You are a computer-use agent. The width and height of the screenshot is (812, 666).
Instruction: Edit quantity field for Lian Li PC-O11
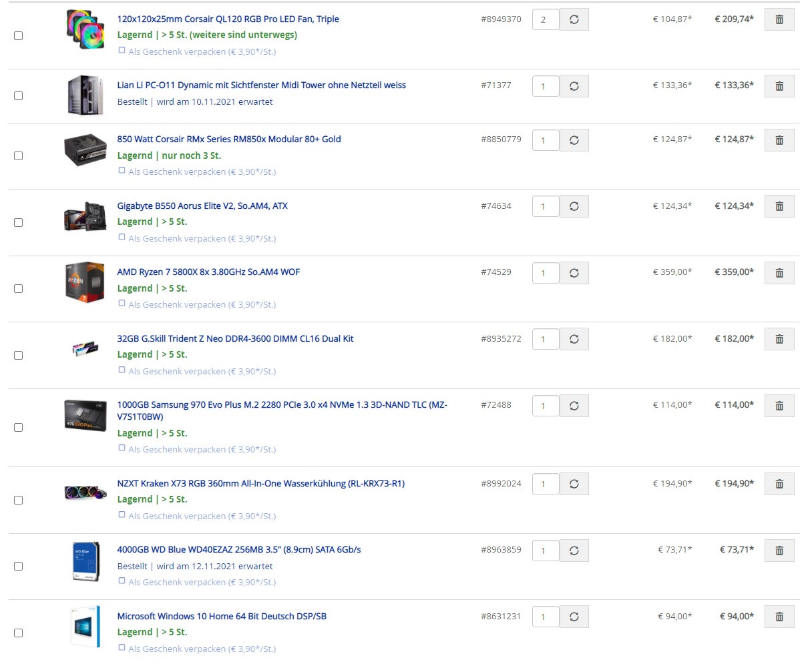pyautogui.click(x=546, y=86)
